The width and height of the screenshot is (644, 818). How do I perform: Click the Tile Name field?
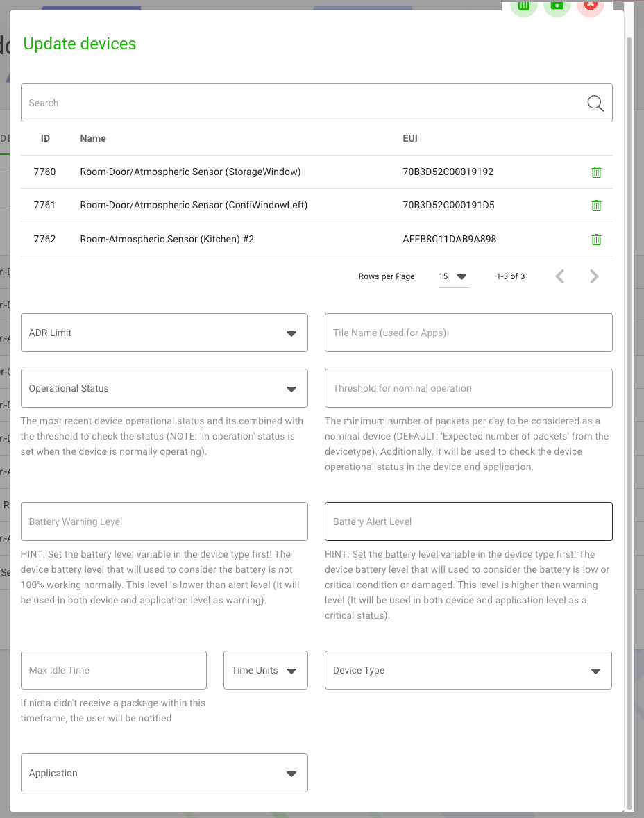coord(468,333)
